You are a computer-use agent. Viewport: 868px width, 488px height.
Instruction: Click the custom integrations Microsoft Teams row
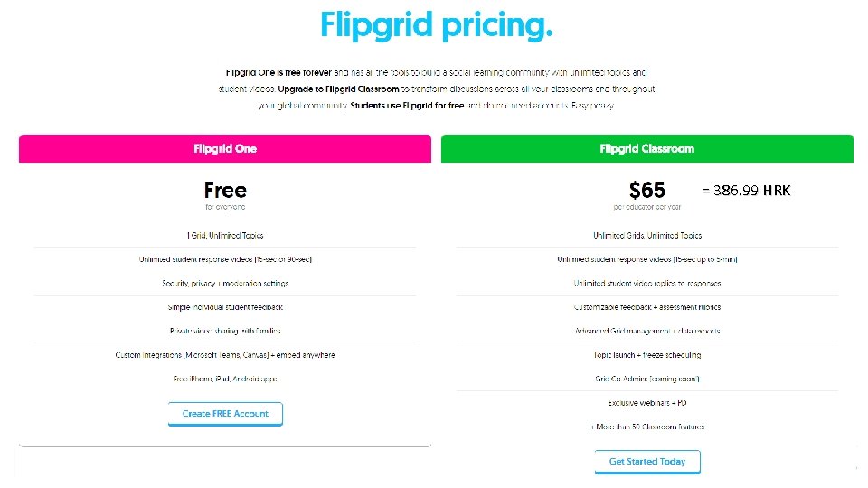pos(225,354)
